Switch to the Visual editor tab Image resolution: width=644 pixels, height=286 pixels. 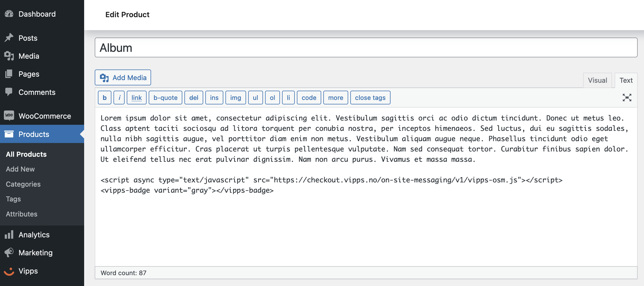597,80
